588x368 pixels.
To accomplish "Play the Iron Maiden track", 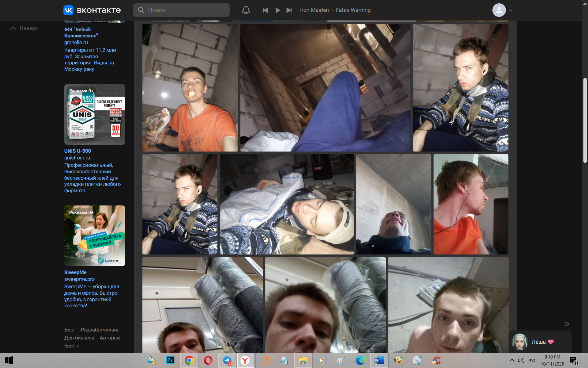I will coord(277,10).
